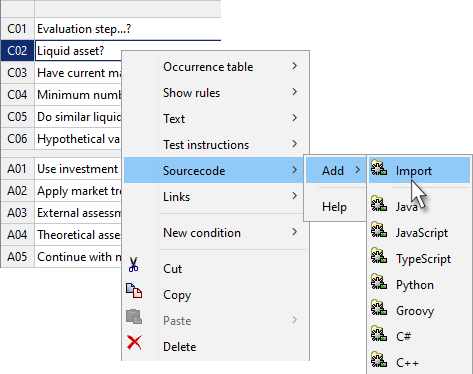The height and width of the screenshot is (374, 473).
Task: Click the Java sourcecode icon
Action: click(x=379, y=204)
